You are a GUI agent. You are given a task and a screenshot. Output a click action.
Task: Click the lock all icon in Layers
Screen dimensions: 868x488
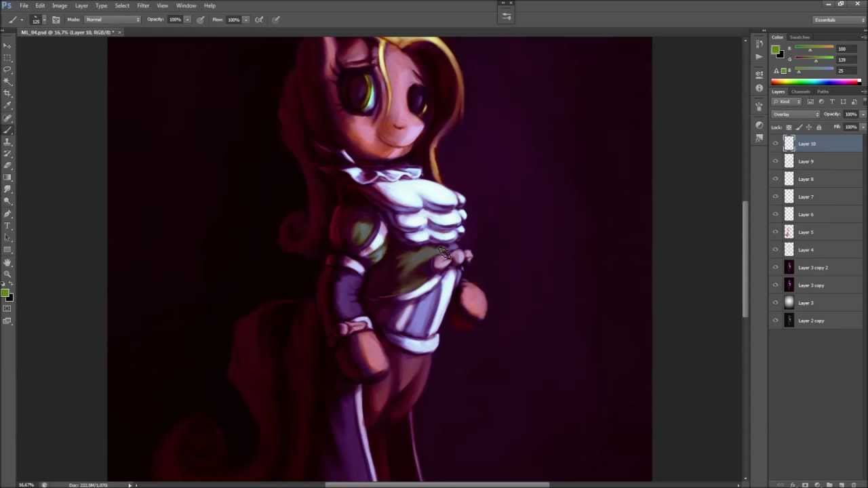[818, 127]
